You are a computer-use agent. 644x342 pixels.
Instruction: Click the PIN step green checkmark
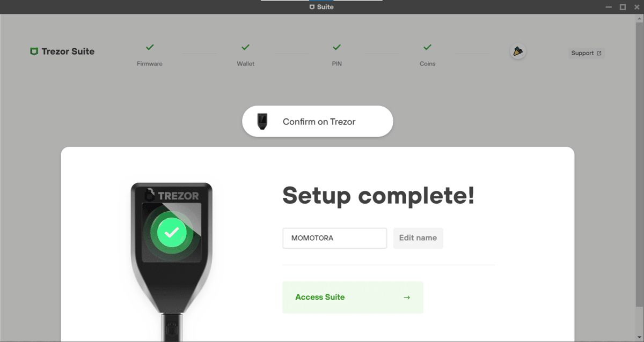[336, 47]
